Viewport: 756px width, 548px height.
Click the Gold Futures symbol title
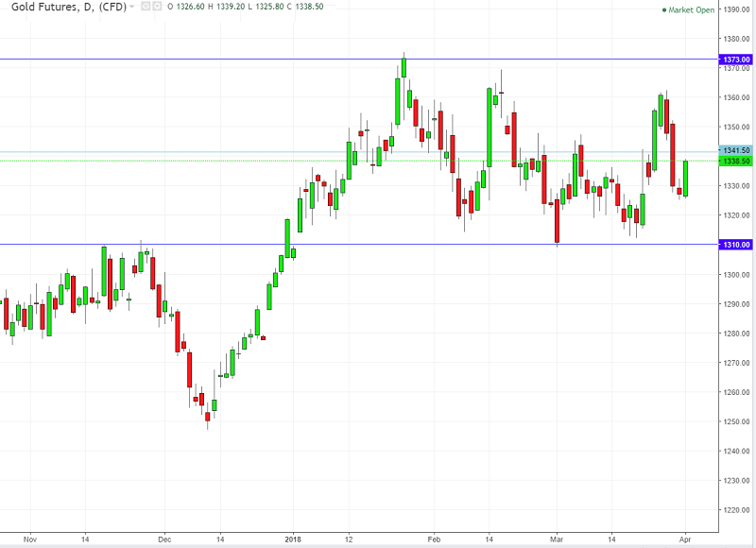(64, 9)
